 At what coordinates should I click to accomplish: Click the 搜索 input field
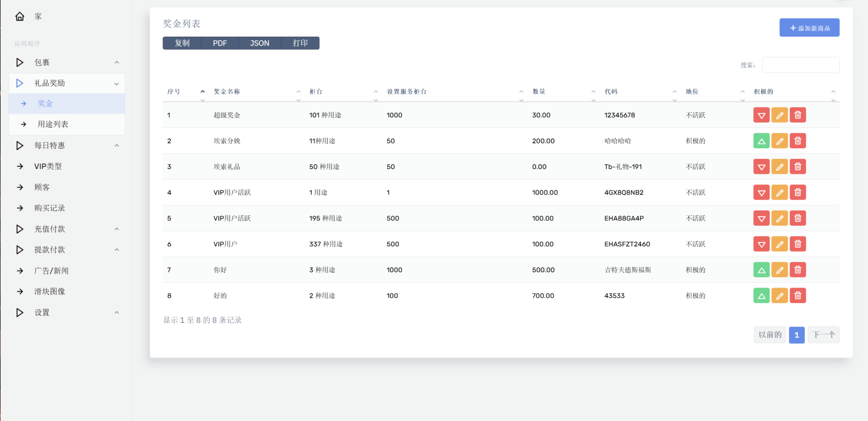coord(800,65)
